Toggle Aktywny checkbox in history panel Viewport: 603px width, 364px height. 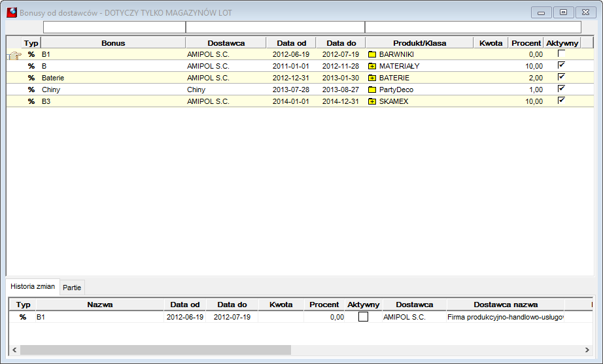[363, 317]
